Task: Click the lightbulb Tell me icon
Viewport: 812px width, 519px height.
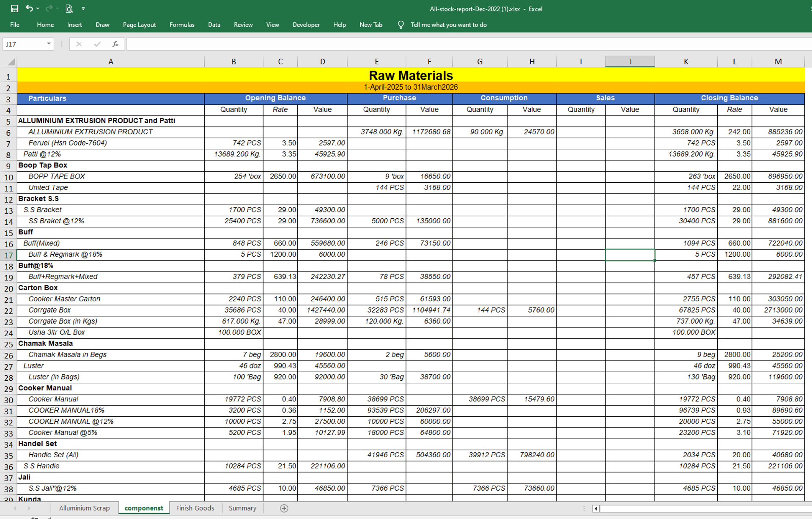Action: point(401,25)
